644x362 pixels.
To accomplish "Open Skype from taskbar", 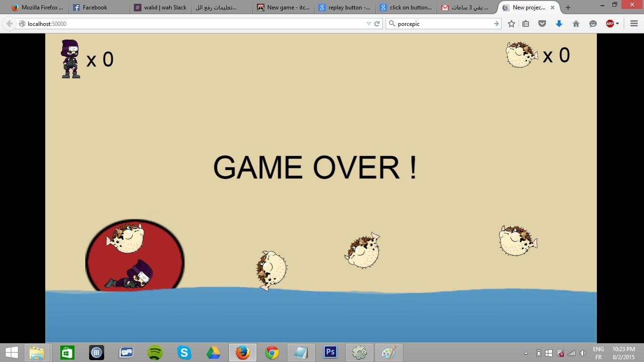I will (x=184, y=353).
